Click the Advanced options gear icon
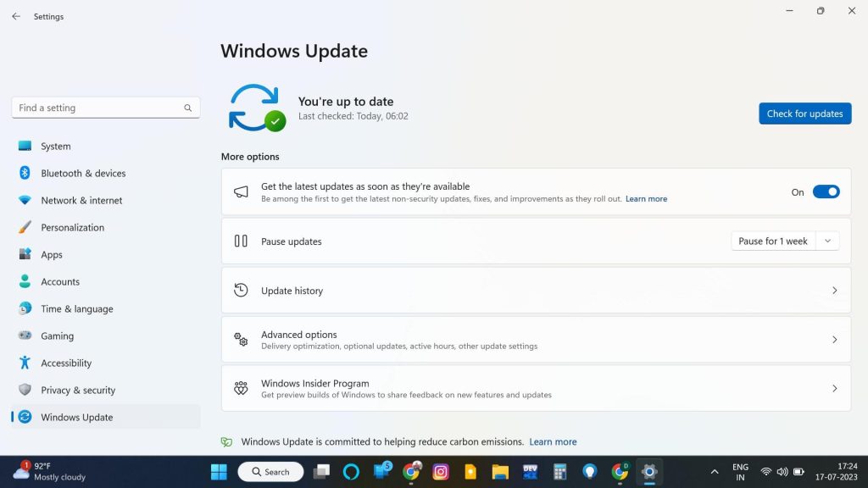868x488 pixels. click(241, 340)
